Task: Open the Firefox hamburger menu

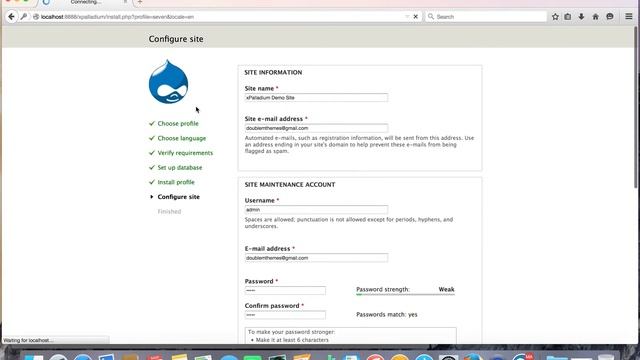Action: click(x=629, y=17)
